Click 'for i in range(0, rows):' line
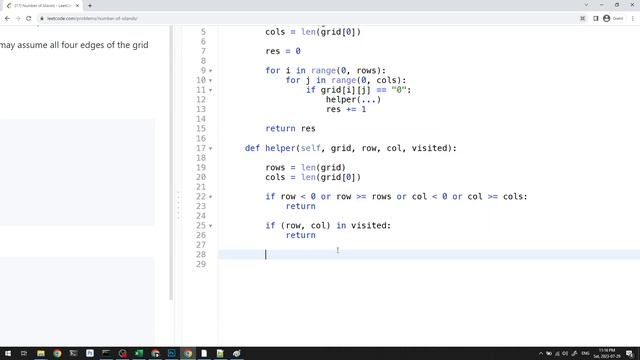Image resolution: width=640 pixels, height=360 pixels. pos(325,71)
